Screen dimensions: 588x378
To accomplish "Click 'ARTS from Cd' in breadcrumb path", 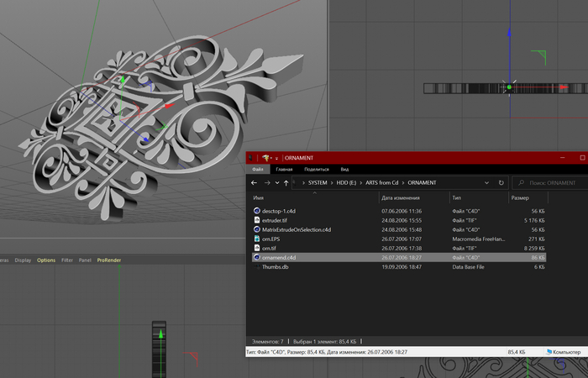I will pos(384,182).
